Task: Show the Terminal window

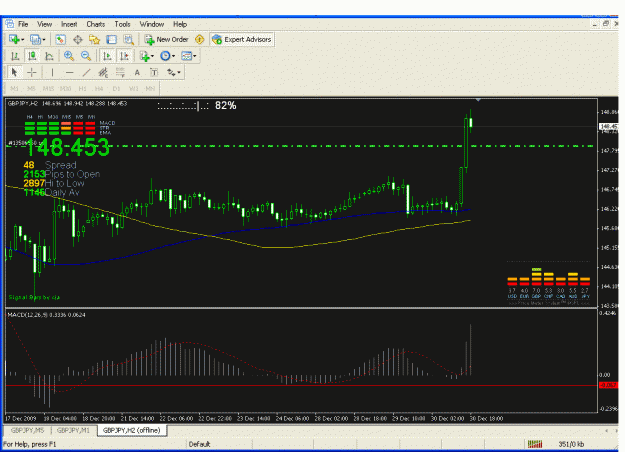Action: [112, 39]
